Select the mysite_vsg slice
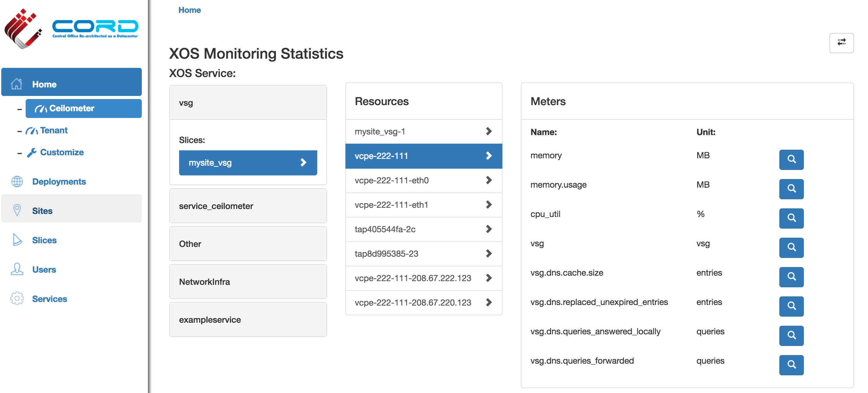This screenshot has width=868, height=393. click(x=248, y=163)
